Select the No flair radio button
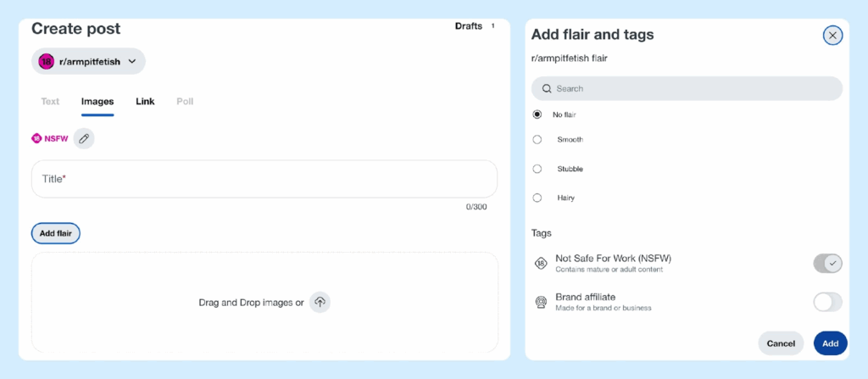Viewport: 868px width, 379px height. [x=537, y=114]
